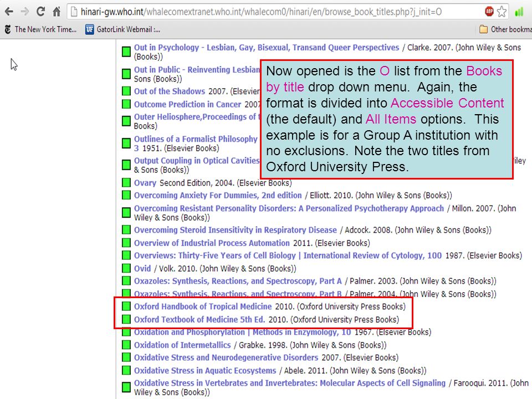Screen dimensions: 532x399
Task: Click green square beside Overcoming Steroid Insensitivity
Action: point(126,229)
